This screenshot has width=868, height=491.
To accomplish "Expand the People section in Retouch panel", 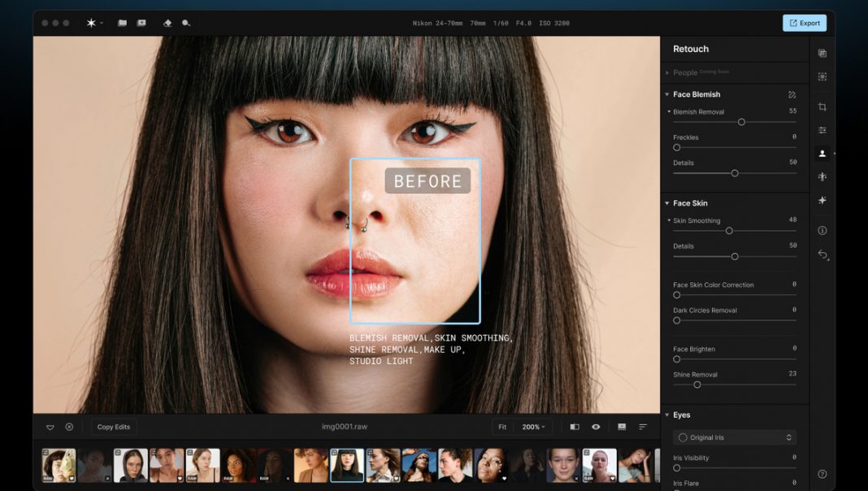I will tap(668, 72).
